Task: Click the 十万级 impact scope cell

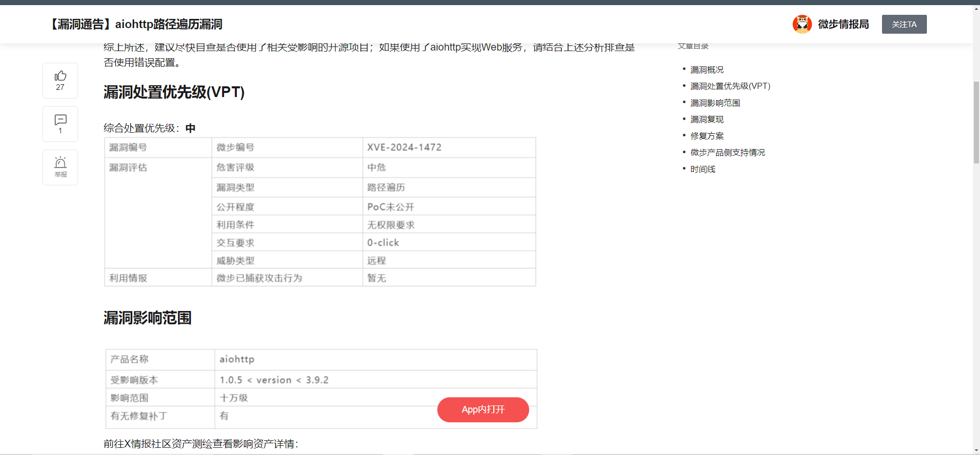Action: point(376,397)
